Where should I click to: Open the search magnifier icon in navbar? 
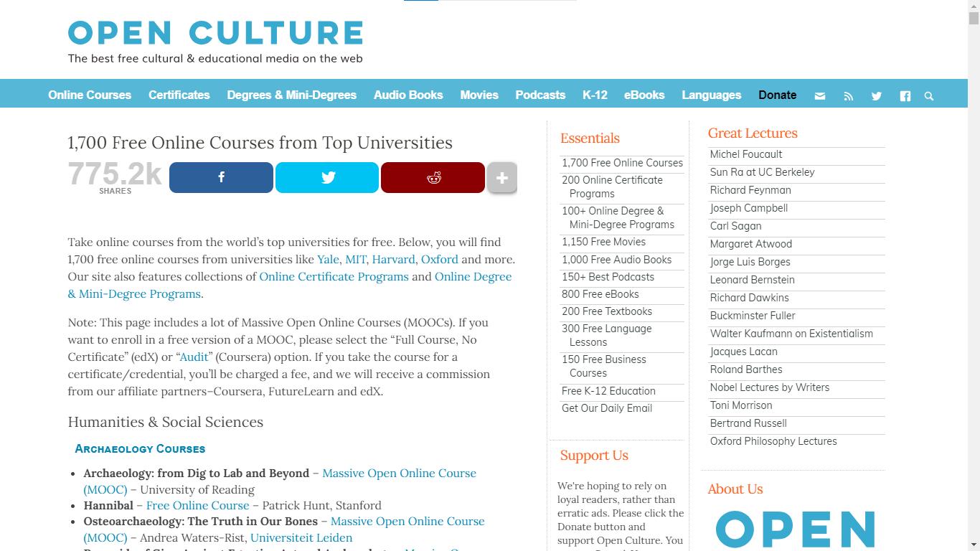coord(929,95)
